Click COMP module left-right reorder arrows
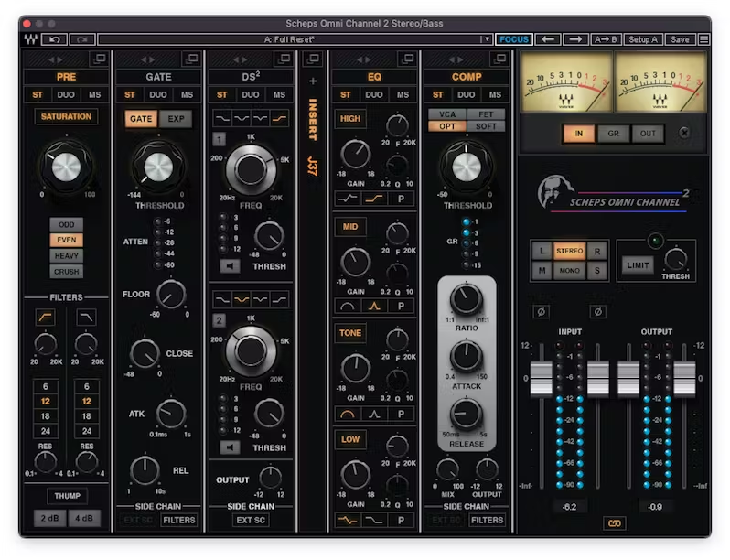 point(456,59)
